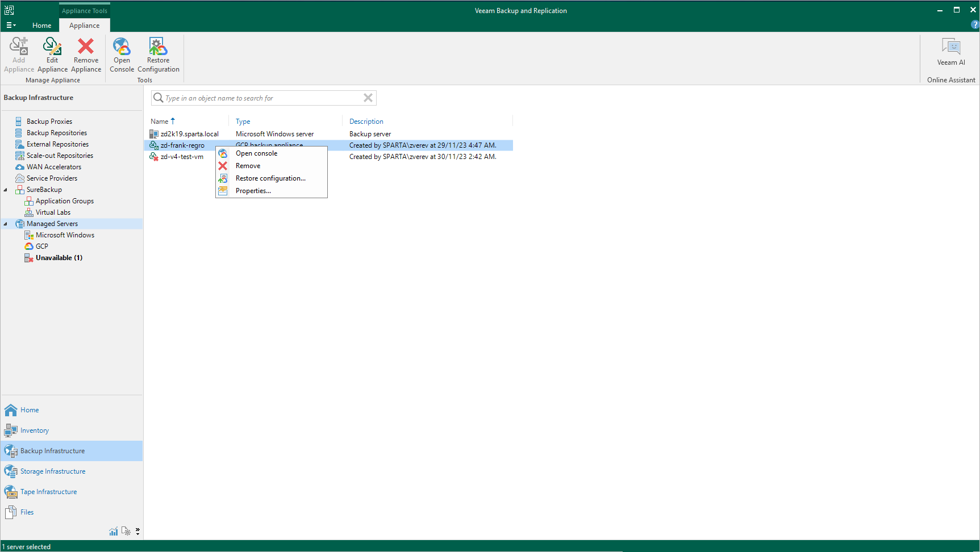Select Backup Repositories in the tree
The width and height of the screenshot is (980, 552).
pos(57,133)
